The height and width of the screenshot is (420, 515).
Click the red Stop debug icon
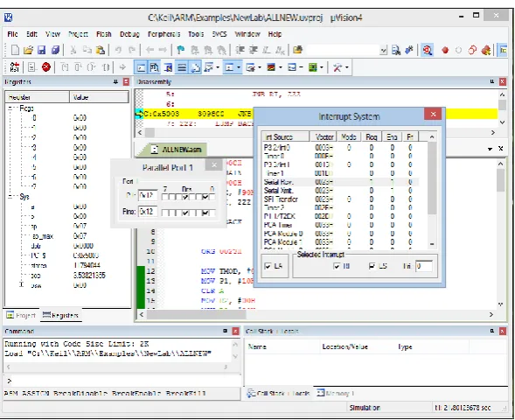pyautogui.click(x=46, y=67)
